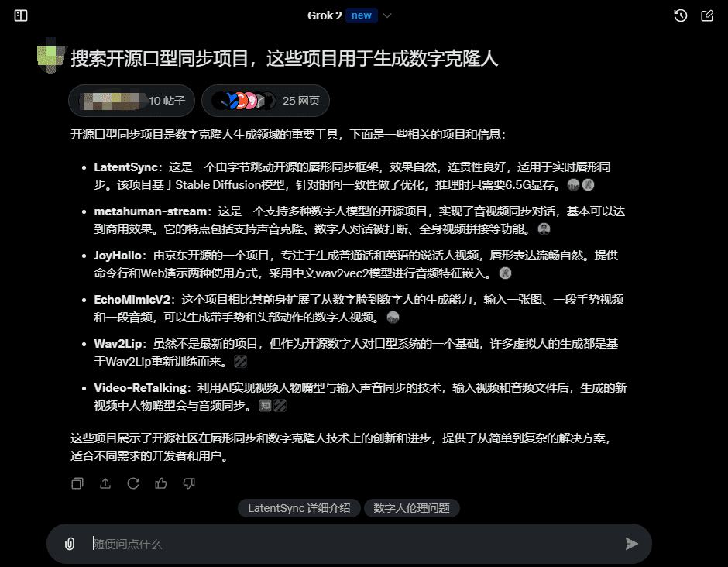
Task: Click the paperclip attach file icon
Action: (x=70, y=544)
